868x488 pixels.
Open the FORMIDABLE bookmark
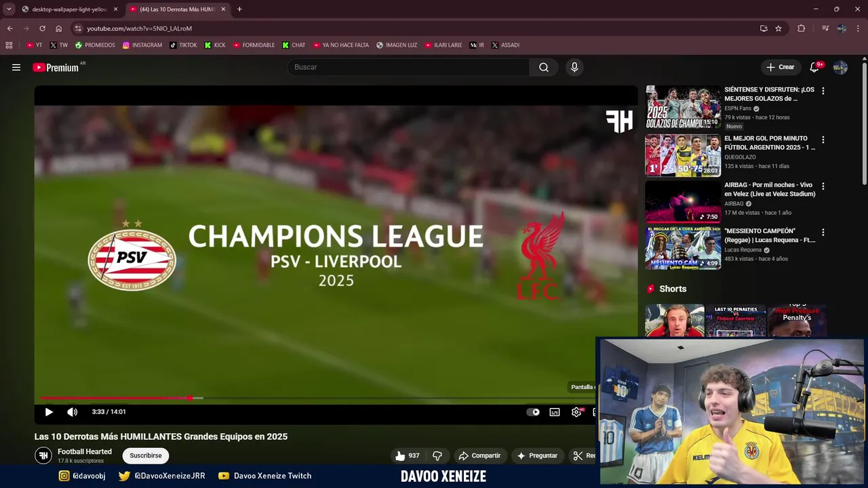tap(254, 45)
